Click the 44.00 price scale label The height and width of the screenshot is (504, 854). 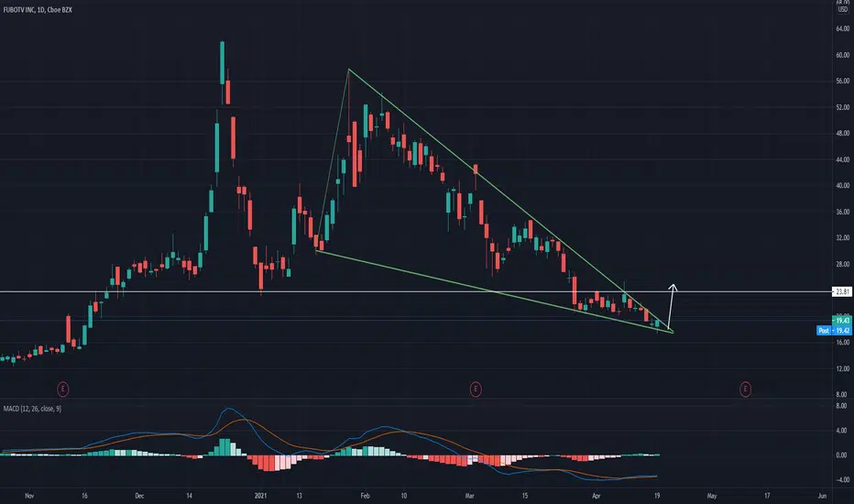pos(843,159)
